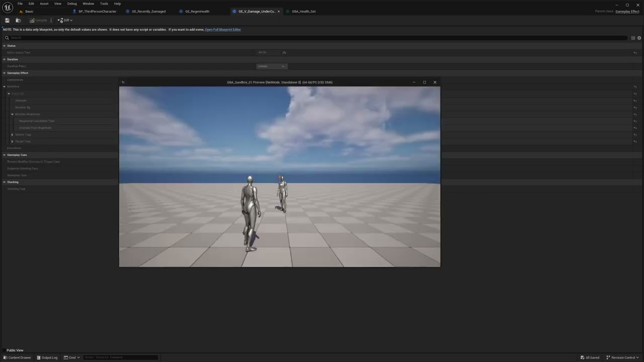Minimize the GBA_Sandbox_01 Preview window
This screenshot has height=362, width=644.
pos(414,82)
